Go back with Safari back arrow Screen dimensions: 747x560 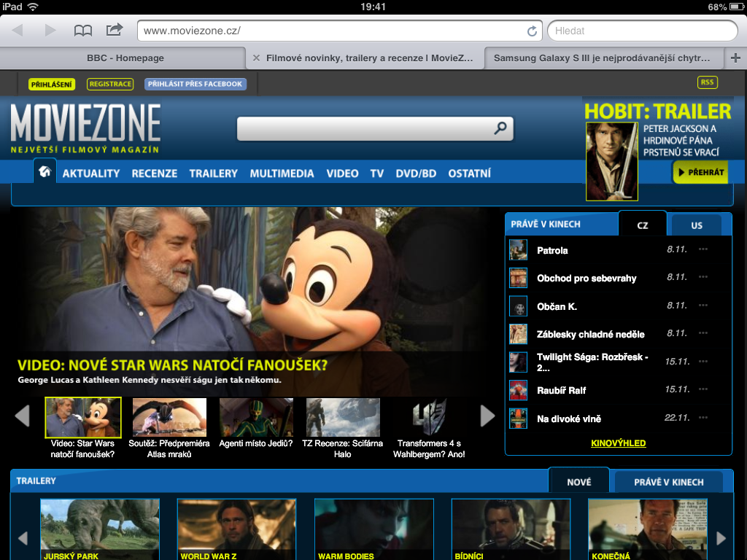[18, 31]
